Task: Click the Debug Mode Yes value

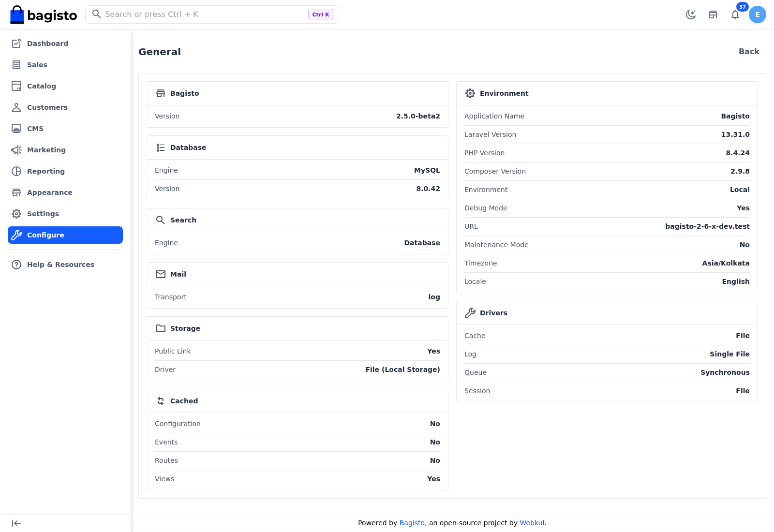Action: pos(743,208)
